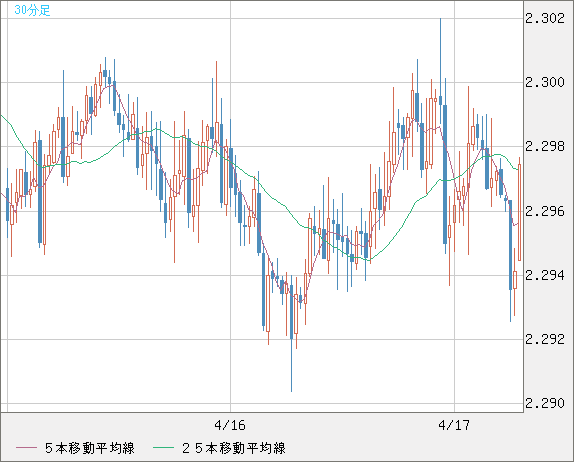The width and height of the screenshot is (574, 462).
Task: Click the tallest blue candle wick near 2.302
Action: point(440,57)
